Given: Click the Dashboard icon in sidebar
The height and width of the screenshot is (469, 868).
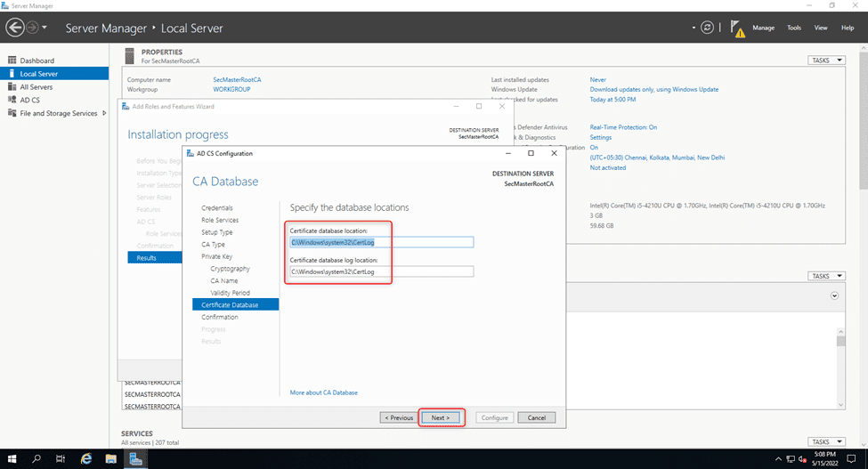Looking at the screenshot, I should [12, 60].
